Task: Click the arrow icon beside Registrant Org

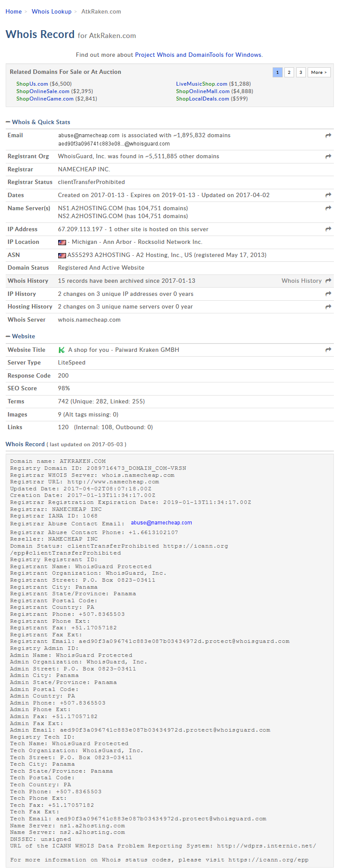Action: [x=328, y=156]
